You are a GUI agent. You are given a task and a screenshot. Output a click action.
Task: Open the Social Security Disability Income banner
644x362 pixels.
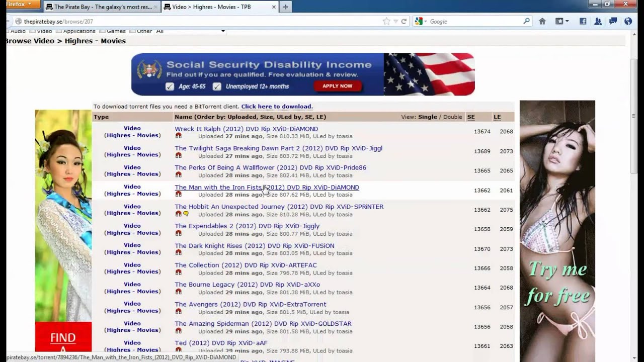pyautogui.click(x=303, y=74)
